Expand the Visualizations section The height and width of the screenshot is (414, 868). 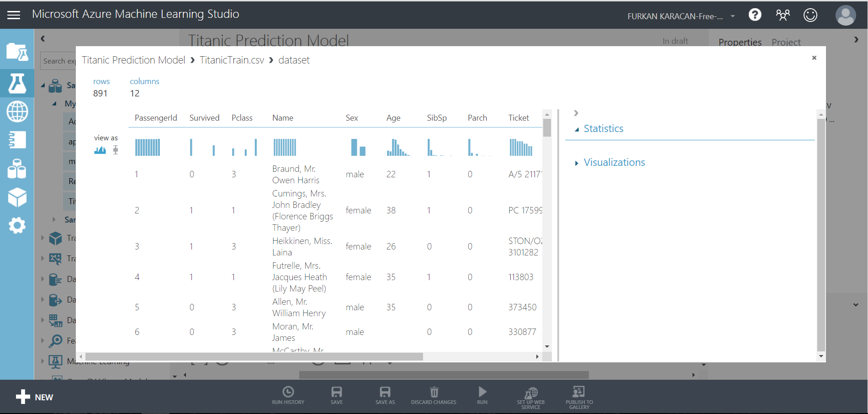tap(577, 163)
